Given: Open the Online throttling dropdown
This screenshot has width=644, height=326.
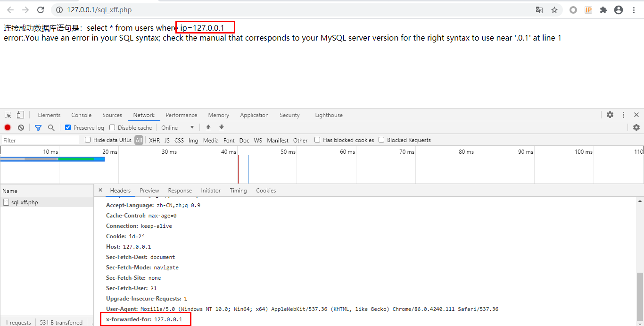Looking at the screenshot, I should pos(177,127).
